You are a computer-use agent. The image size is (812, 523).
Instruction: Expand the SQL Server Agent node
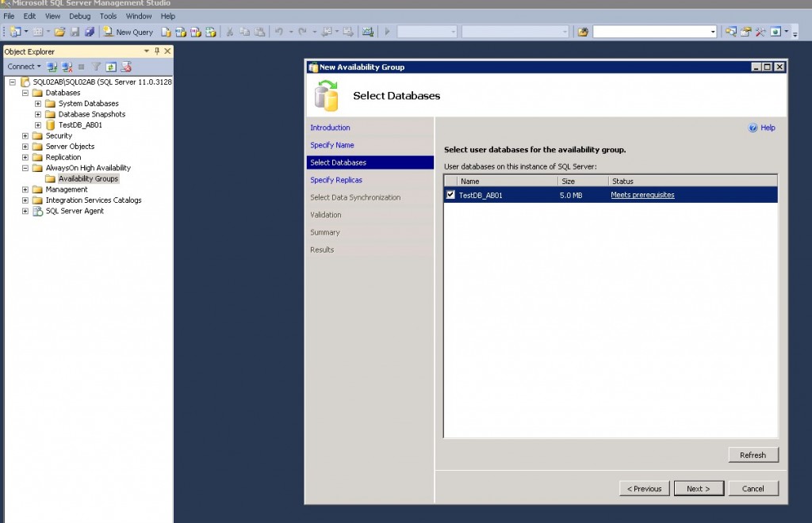point(25,211)
